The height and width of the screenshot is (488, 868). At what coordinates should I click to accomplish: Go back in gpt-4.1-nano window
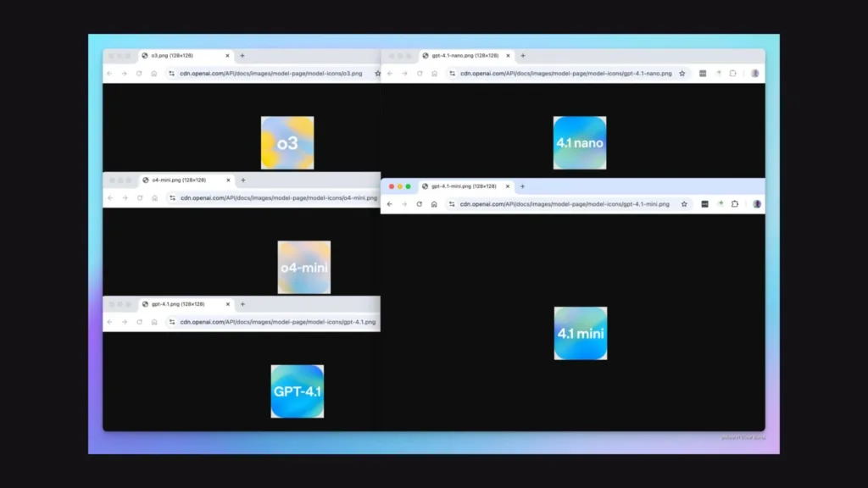coord(390,74)
